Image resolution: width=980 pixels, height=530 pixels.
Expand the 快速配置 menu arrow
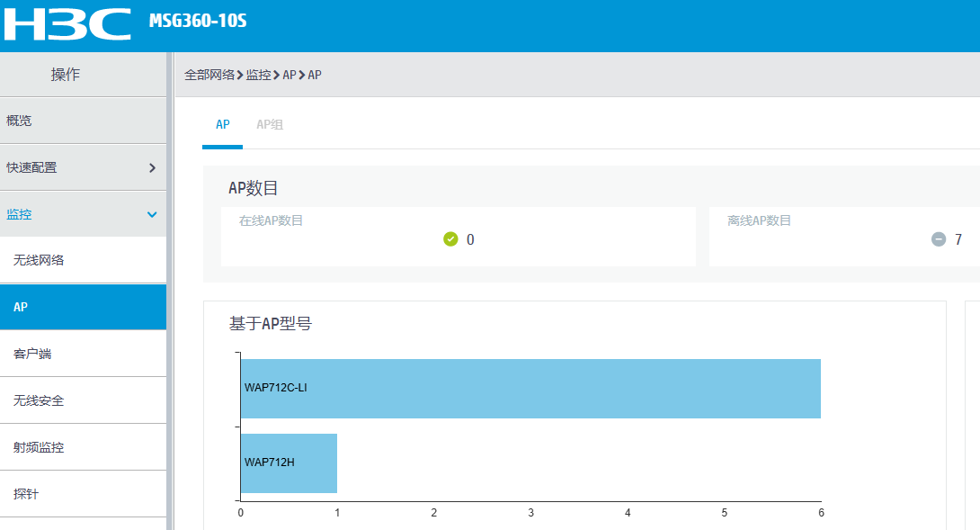pyautogui.click(x=152, y=167)
